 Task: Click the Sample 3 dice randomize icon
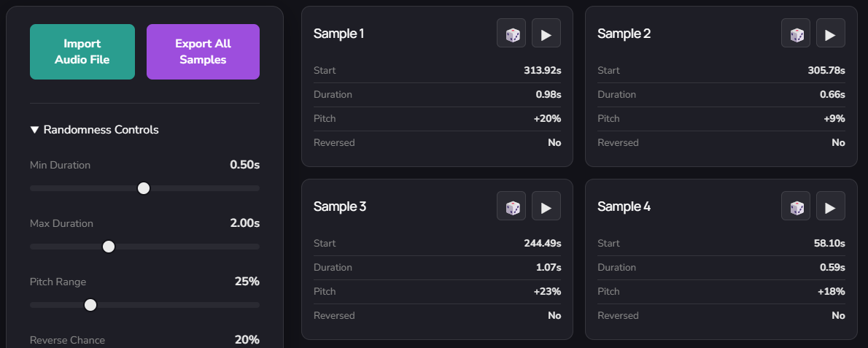[511, 206]
